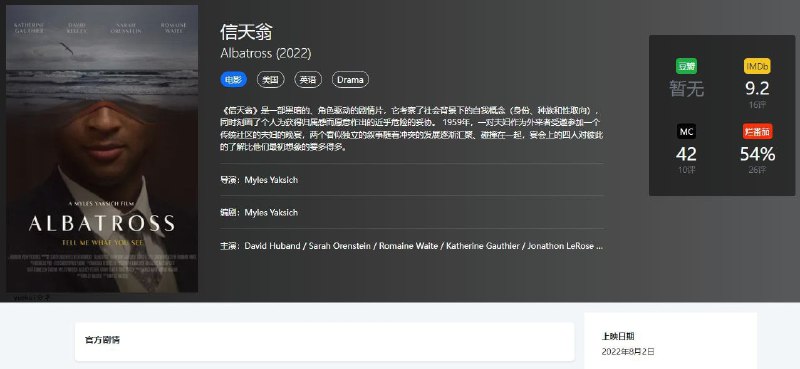800x369 pixels.
Task: Click the subtitle Albatross (2022)
Action: click(266, 53)
